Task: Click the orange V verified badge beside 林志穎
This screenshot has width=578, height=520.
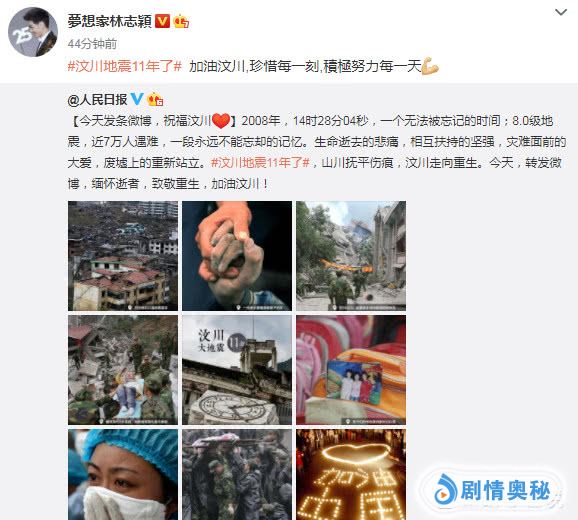Action: tap(162, 21)
